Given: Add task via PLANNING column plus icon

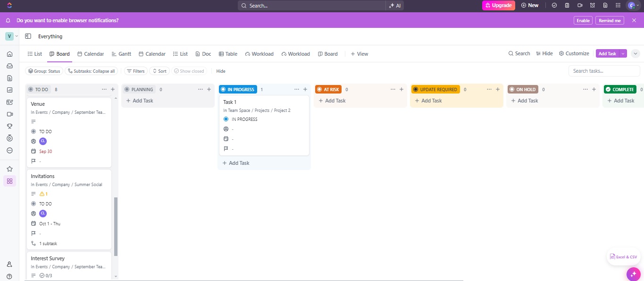Looking at the screenshot, I should (x=209, y=89).
